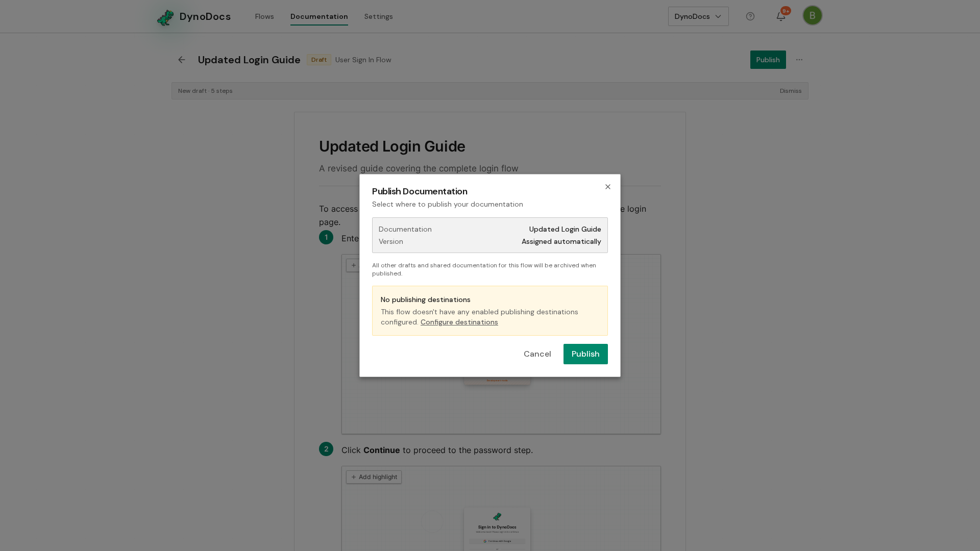Click the New draft · 5 steps text

[x=205, y=91]
